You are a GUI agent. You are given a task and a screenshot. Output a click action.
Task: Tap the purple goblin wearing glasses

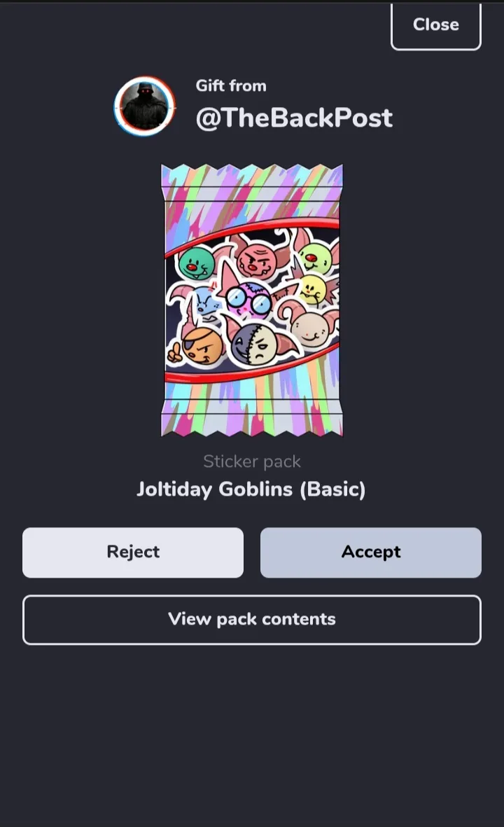[248, 297]
